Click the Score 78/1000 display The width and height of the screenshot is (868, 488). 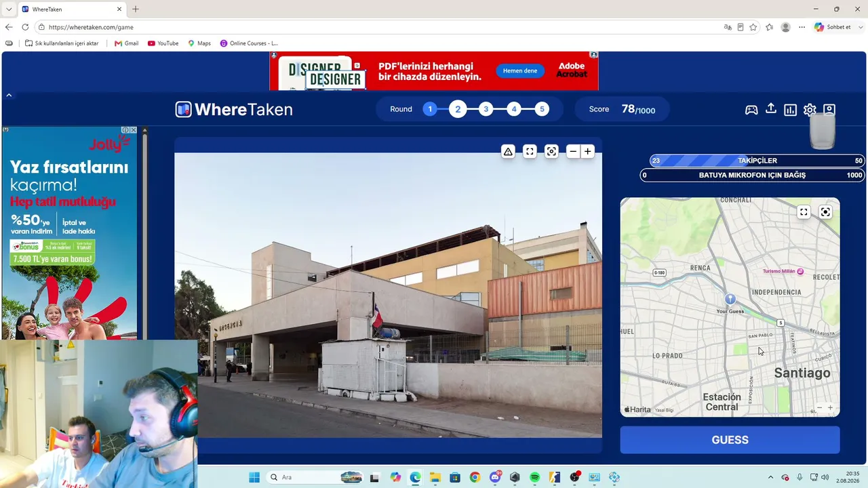click(x=622, y=109)
